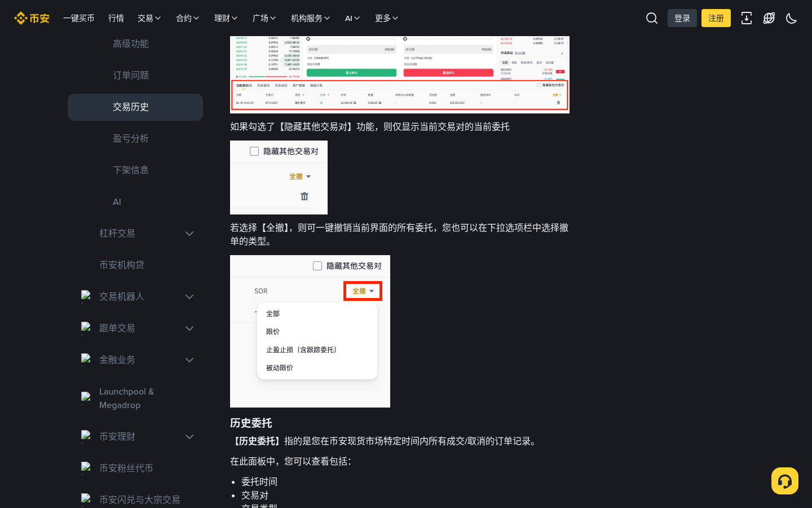The width and height of the screenshot is (812, 508).
Task: Click the yellow 注册 register button
Action: coord(716,18)
